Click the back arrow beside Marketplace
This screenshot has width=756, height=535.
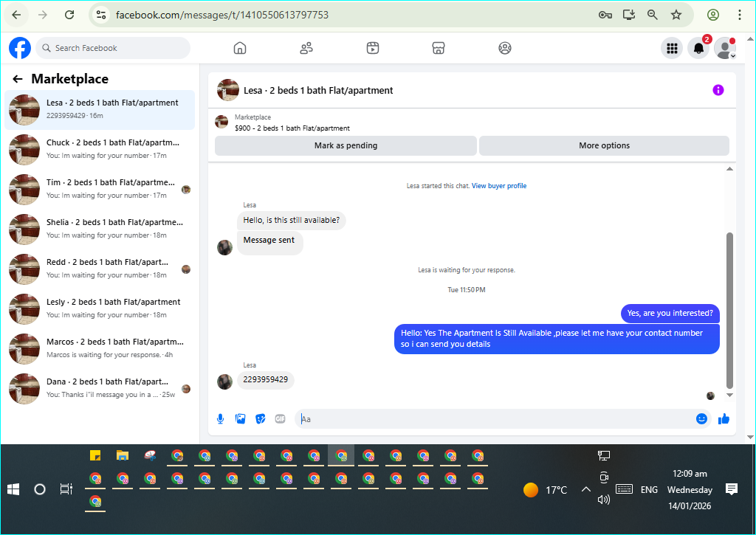pos(18,79)
